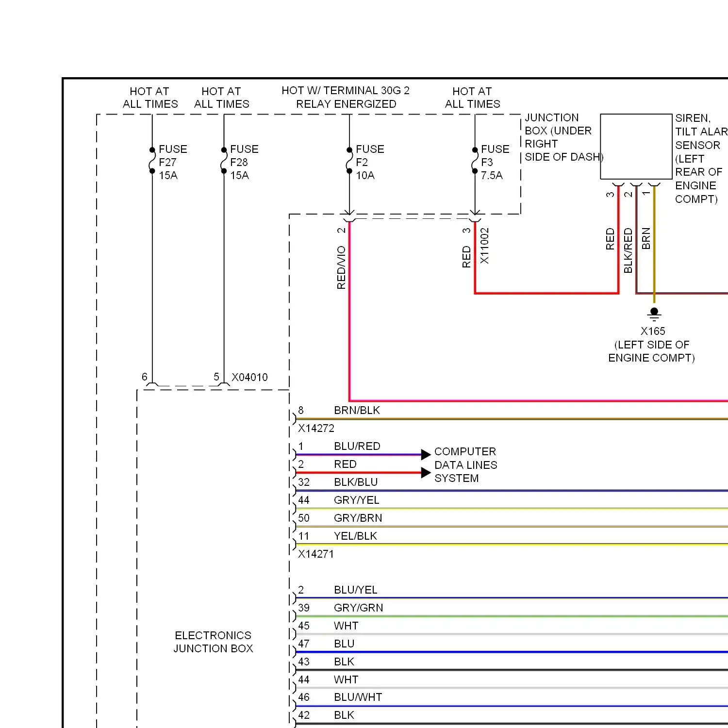This screenshot has height=728, width=728.
Task: Select the BLK/RED wire label at siren
Action: 628,250
